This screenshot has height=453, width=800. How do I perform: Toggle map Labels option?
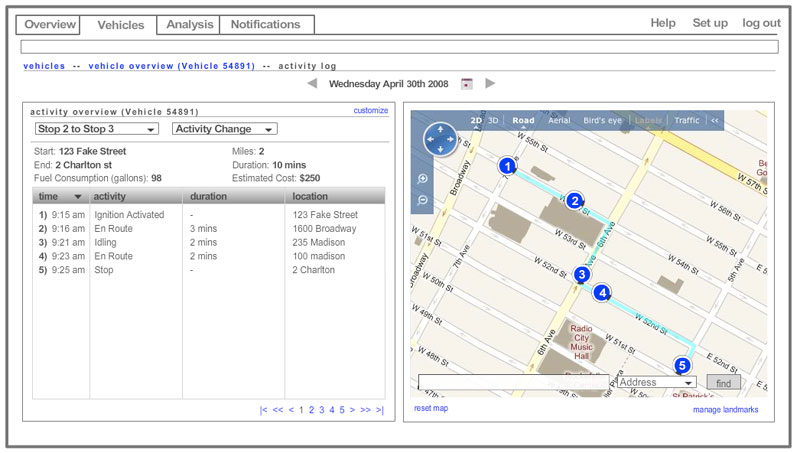(648, 120)
